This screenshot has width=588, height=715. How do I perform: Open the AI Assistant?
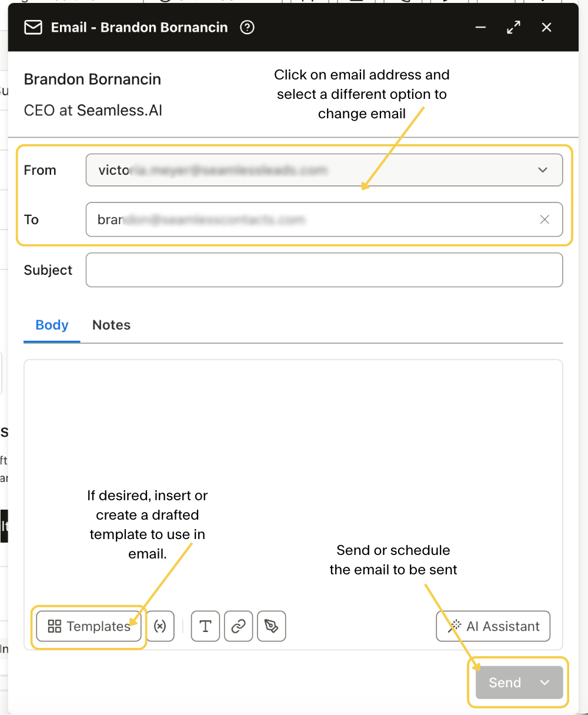493,626
